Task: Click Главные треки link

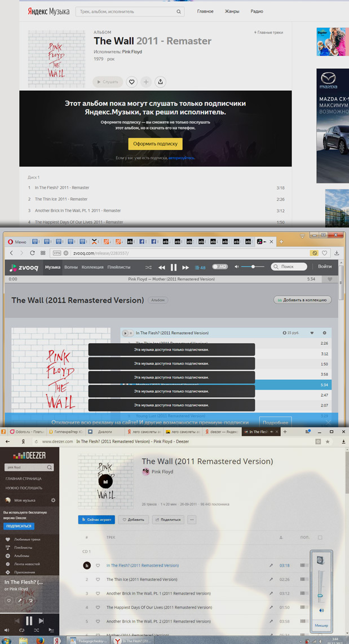Action: (x=268, y=32)
